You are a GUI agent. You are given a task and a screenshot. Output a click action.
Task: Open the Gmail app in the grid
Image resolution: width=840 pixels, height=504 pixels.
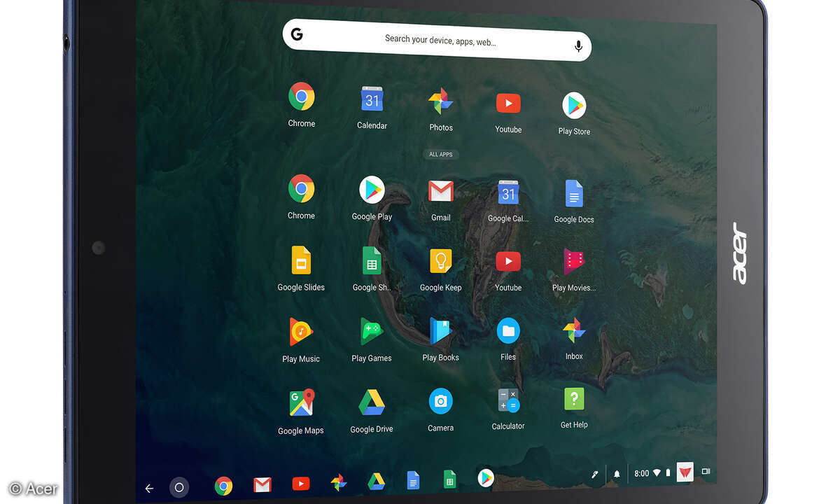coord(441,191)
